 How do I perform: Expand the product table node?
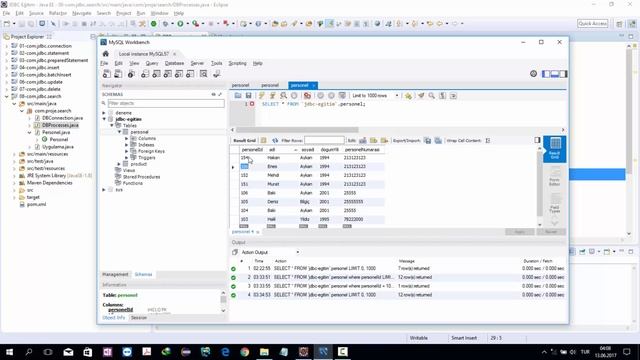119,164
